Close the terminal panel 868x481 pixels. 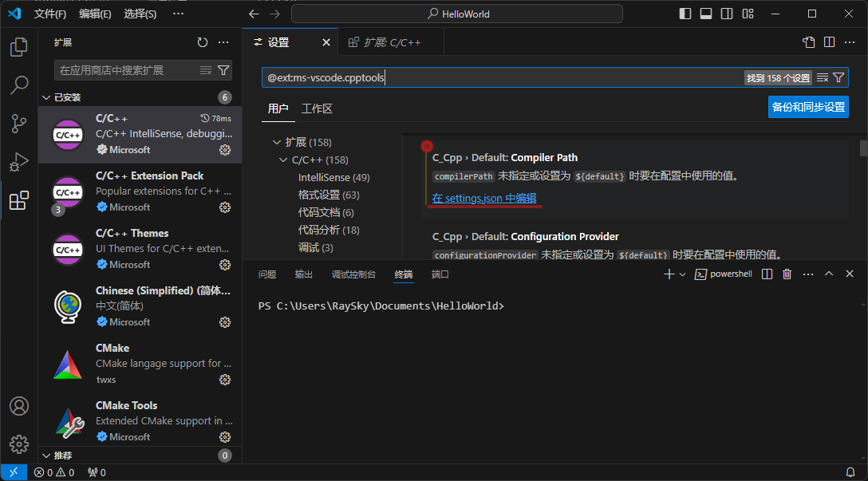(x=850, y=274)
